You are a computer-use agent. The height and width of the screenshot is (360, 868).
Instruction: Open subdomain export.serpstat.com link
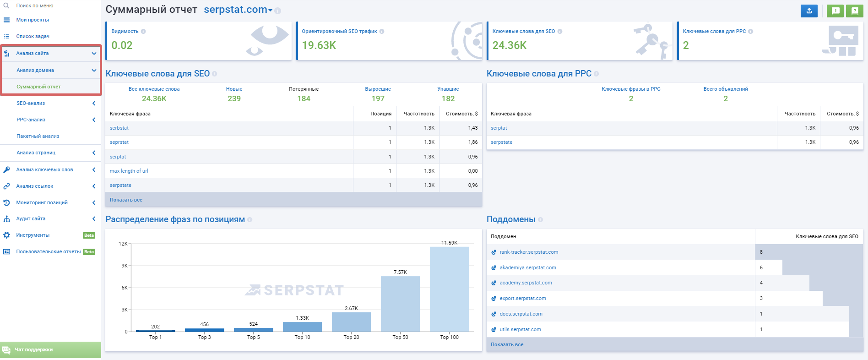click(x=523, y=298)
